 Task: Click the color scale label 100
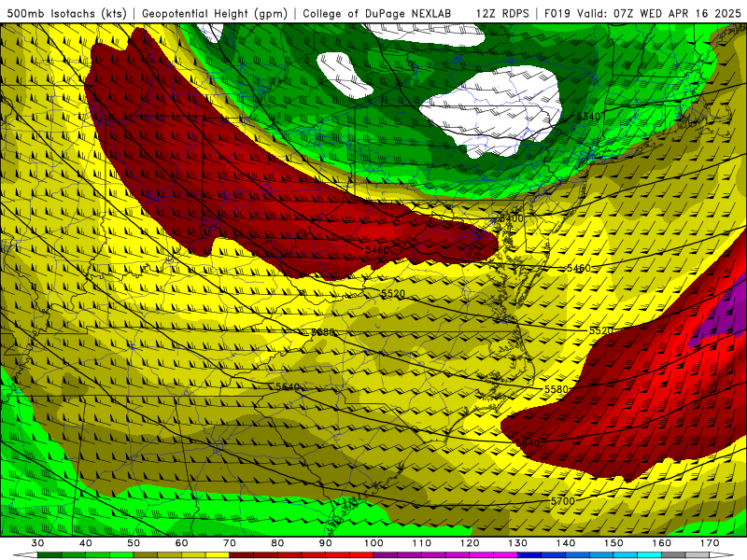tap(374, 543)
